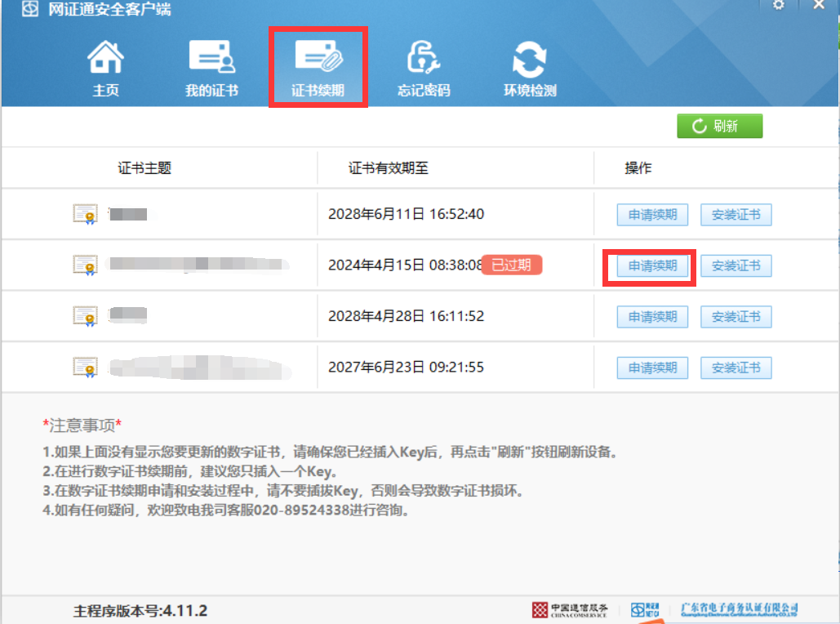The image size is (840, 624).
Task: Click the 广东省电子商务认证 logo at bottom
Action: point(739,609)
